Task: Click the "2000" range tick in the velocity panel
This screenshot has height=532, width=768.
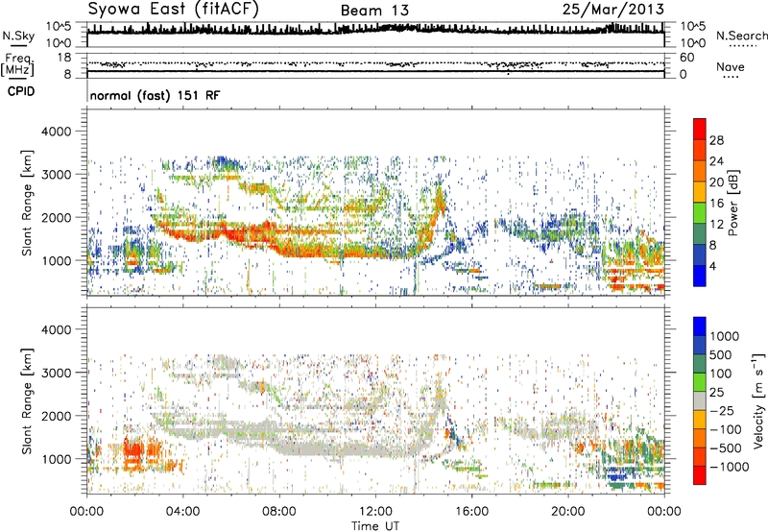Action: coord(56,416)
